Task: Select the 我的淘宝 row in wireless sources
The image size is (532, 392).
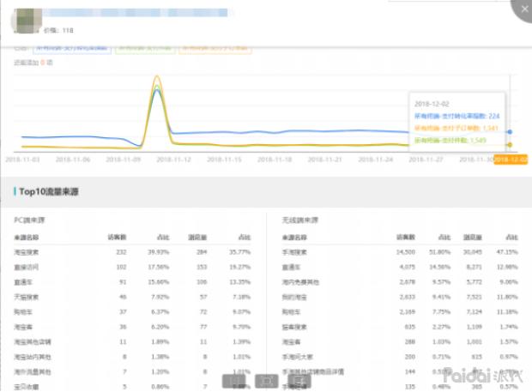Action: pos(400,297)
